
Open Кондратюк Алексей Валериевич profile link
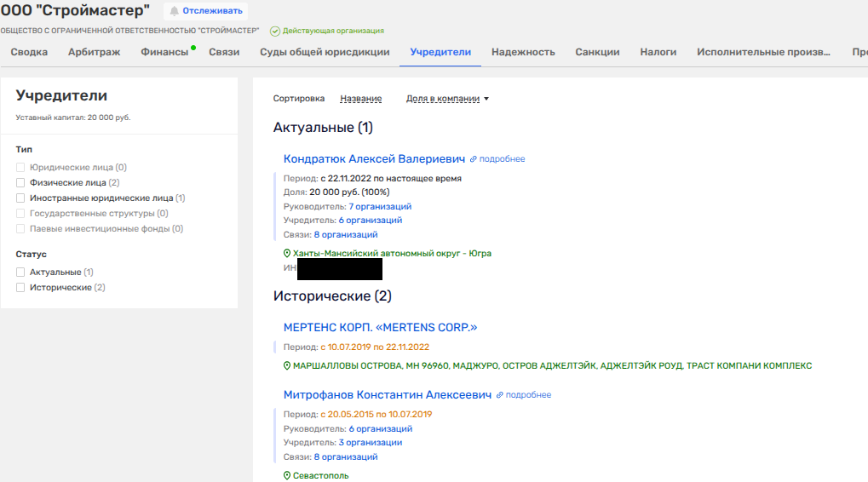pos(374,159)
